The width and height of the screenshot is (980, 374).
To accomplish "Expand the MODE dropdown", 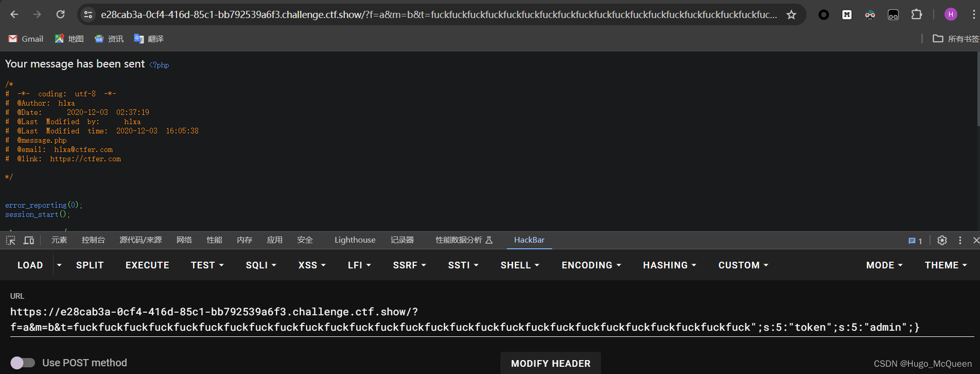I will (884, 265).
